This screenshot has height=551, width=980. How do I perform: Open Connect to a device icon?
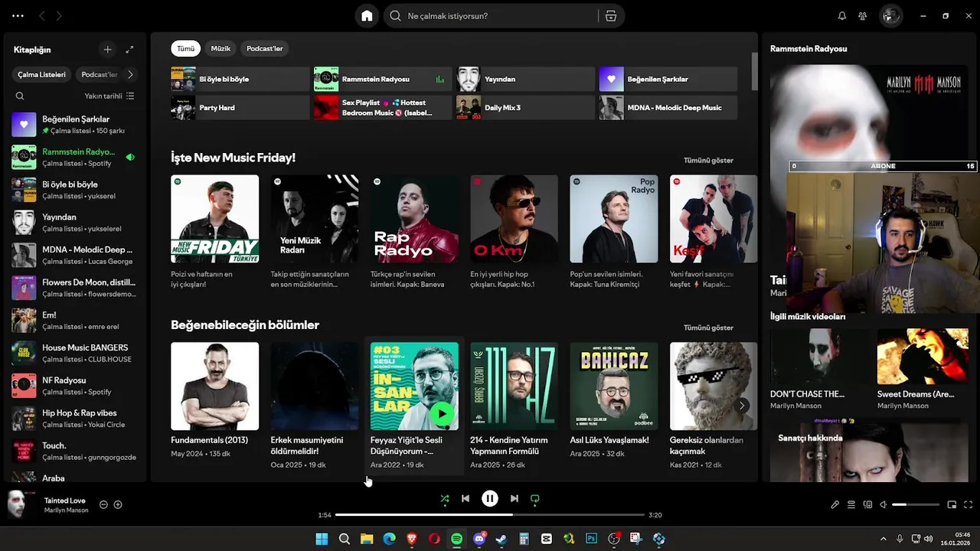(x=867, y=505)
